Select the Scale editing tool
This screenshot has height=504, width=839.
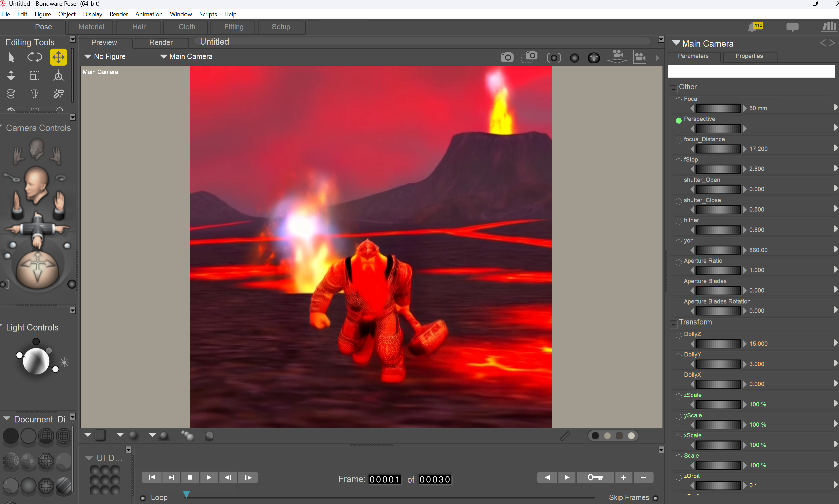tap(35, 75)
